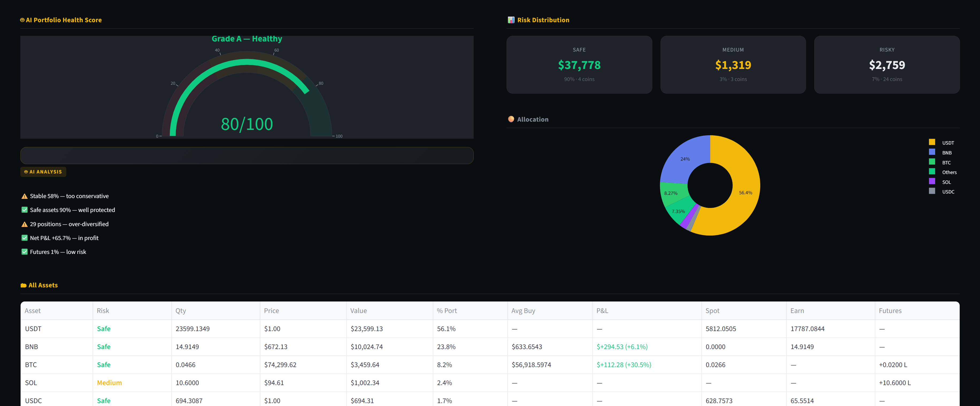
Task: Click the Allocation pie icon
Action: [511, 119]
